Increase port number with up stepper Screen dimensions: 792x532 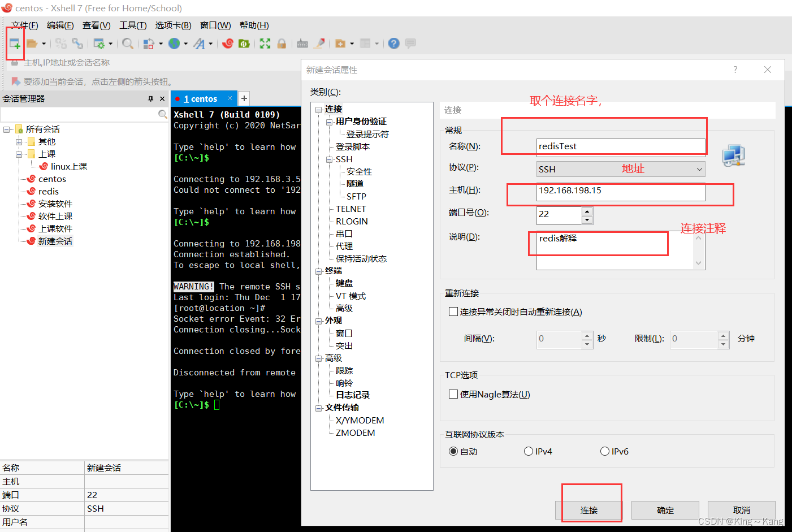587,211
